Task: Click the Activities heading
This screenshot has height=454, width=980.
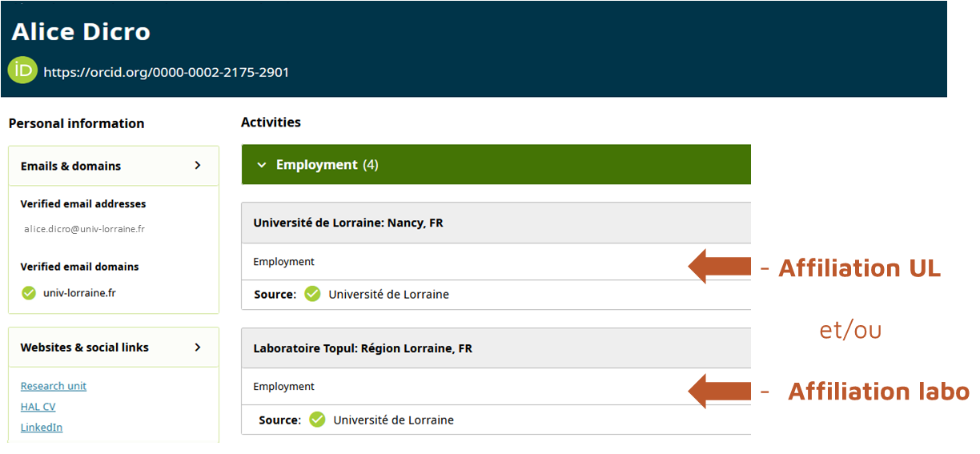Action: (x=271, y=123)
